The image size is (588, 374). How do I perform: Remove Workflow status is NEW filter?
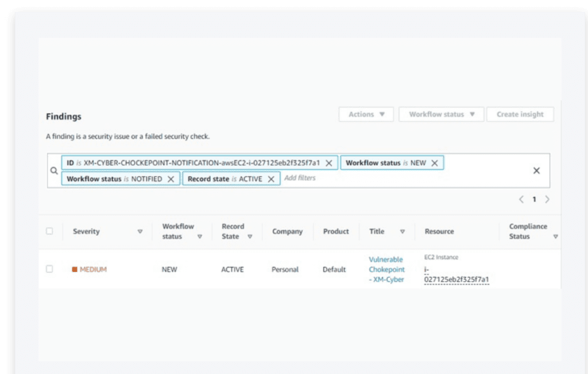tap(434, 163)
